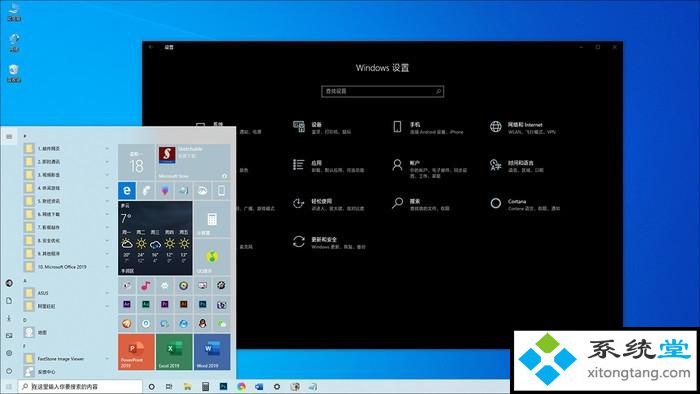Open the PowerPoint 2019 tile
Screen dimensions: 700x394
(x=136, y=352)
